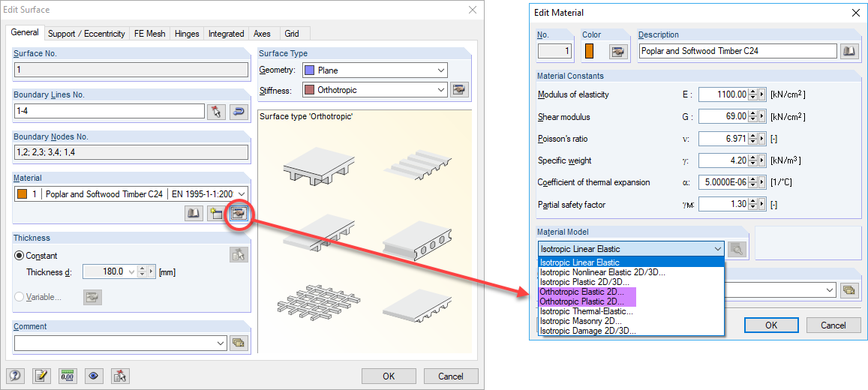The image size is (868, 390).
Task: Click the Shear modulus stepper arrows
Action: [x=752, y=117]
